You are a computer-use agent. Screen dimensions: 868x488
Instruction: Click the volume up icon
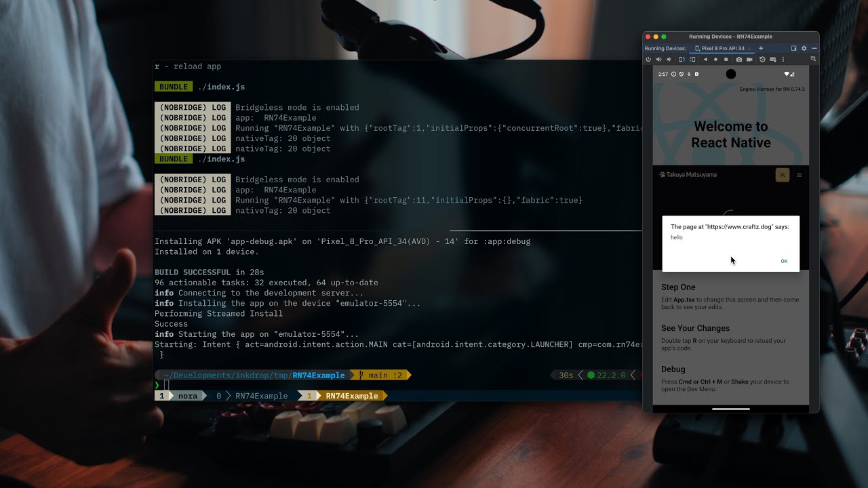658,59
